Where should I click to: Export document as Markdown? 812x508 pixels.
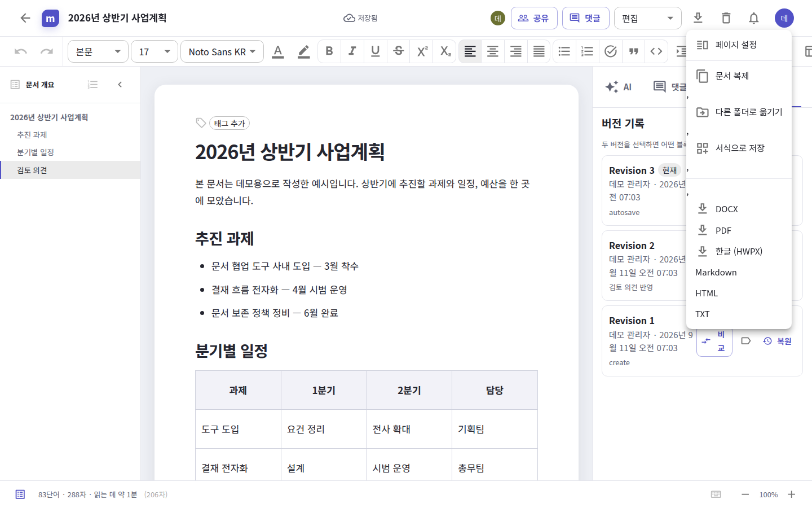coord(739,272)
